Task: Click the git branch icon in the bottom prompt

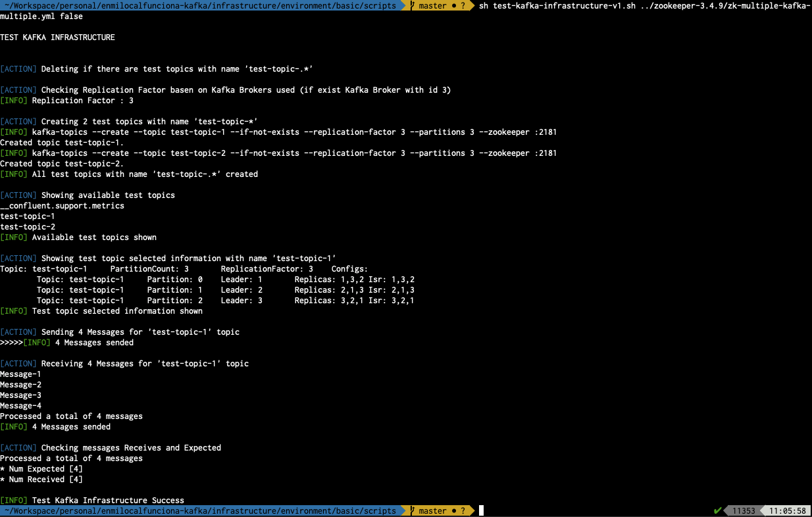Action: (x=413, y=511)
